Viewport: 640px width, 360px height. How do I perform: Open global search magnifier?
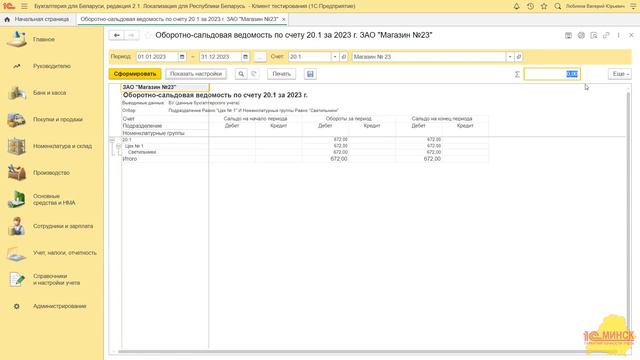click(558, 6)
